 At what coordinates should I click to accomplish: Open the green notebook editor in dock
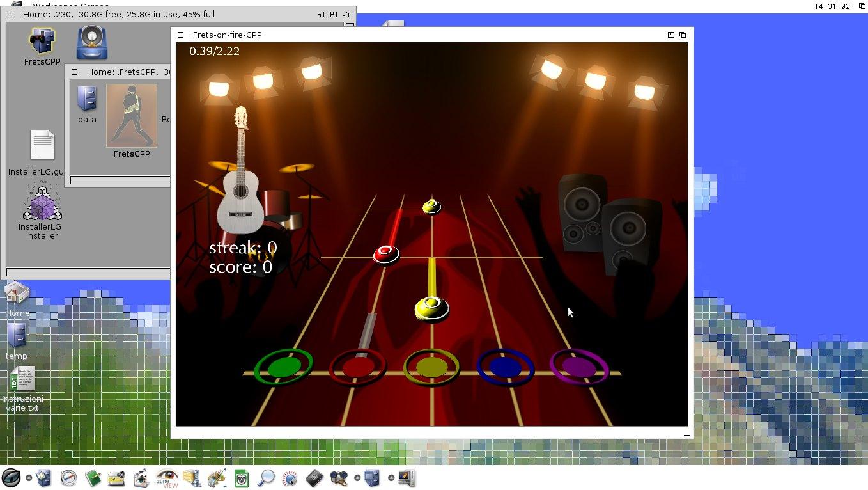click(93, 478)
